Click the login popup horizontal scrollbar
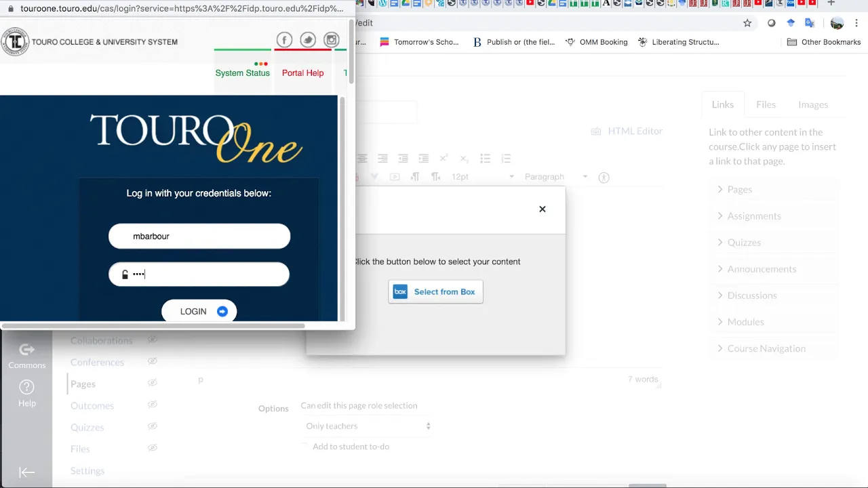 (153, 326)
